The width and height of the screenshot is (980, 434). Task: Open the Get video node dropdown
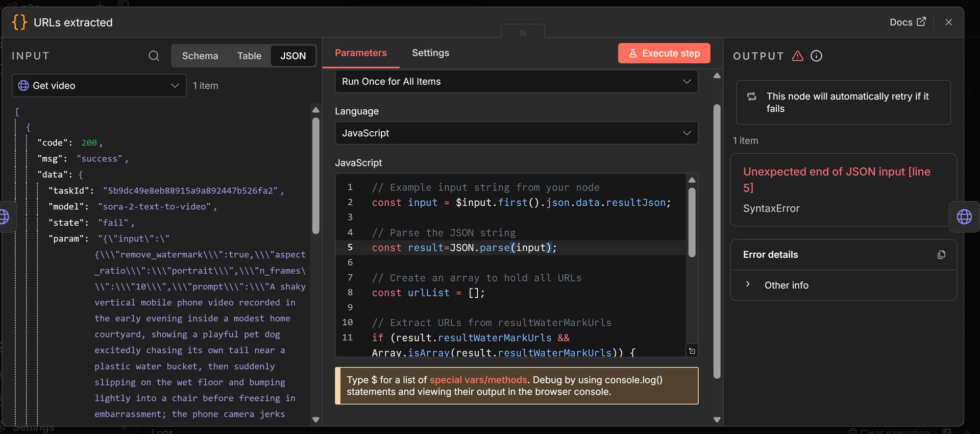tap(99, 86)
